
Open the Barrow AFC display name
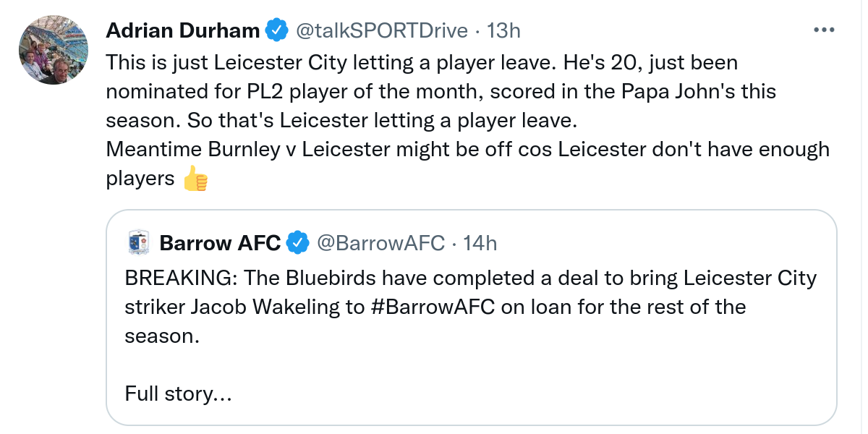coord(220,243)
